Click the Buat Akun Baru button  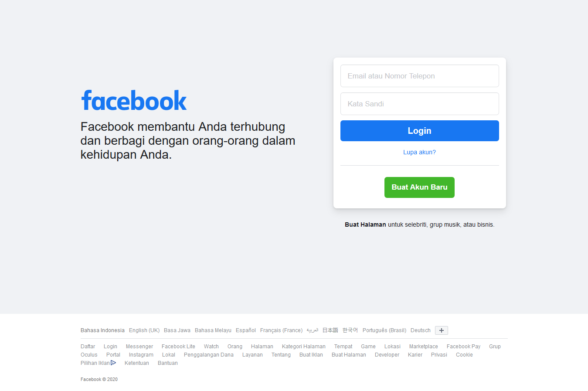click(x=419, y=187)
